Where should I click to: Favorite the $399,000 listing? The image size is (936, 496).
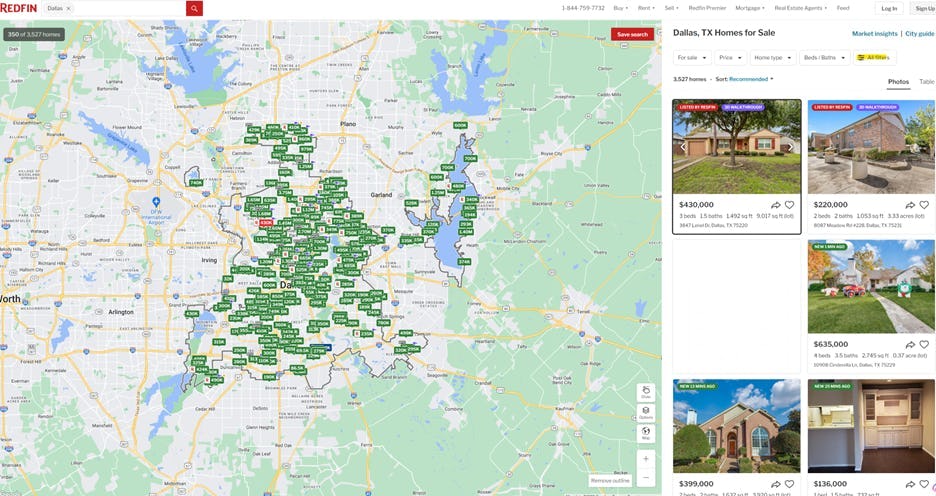(789, 484)
